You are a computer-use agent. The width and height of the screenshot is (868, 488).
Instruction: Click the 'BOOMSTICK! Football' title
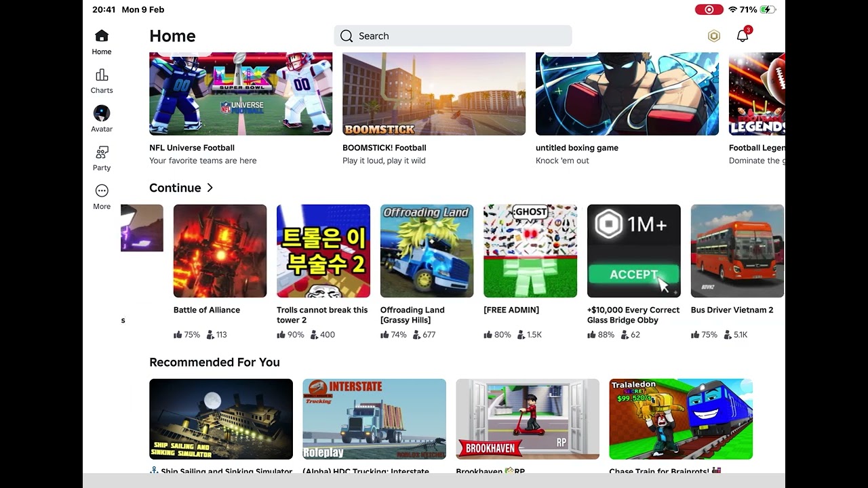click(384, 148)
